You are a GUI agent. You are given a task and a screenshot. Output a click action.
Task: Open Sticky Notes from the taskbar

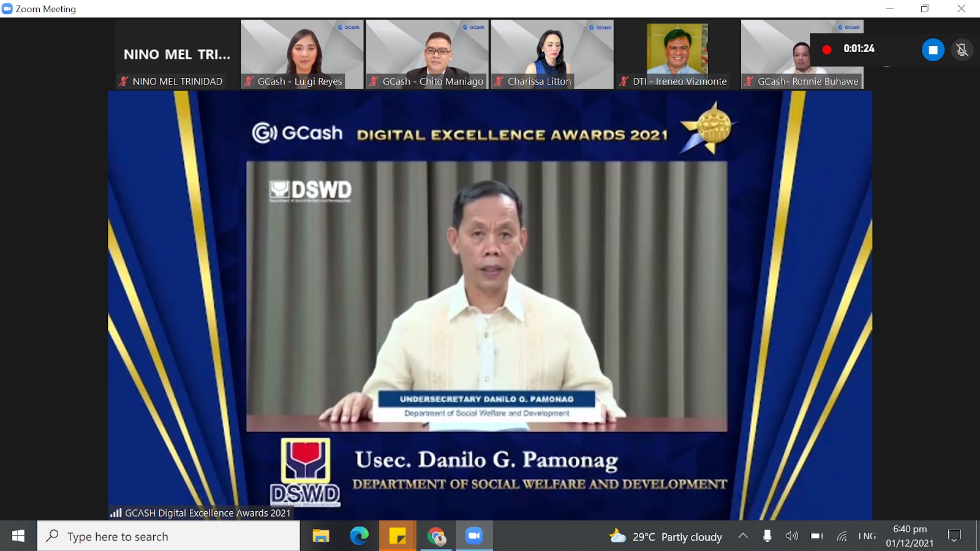(x=398, y=536)
